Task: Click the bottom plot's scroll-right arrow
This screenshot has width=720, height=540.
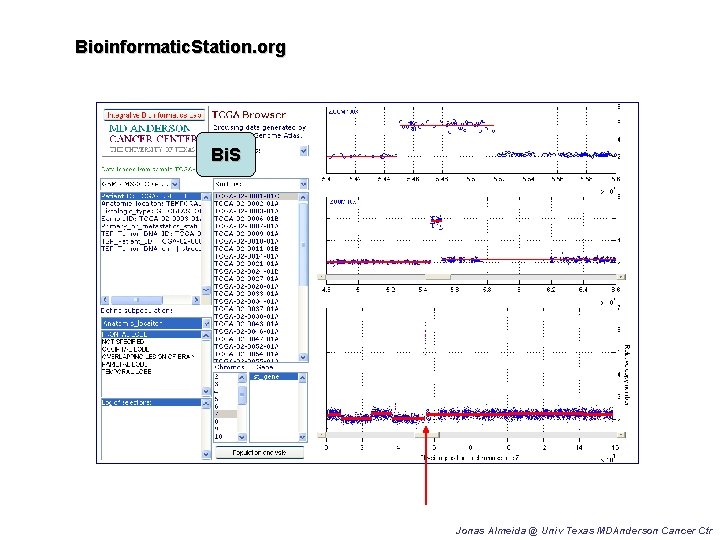Action: tap(621, 434)
